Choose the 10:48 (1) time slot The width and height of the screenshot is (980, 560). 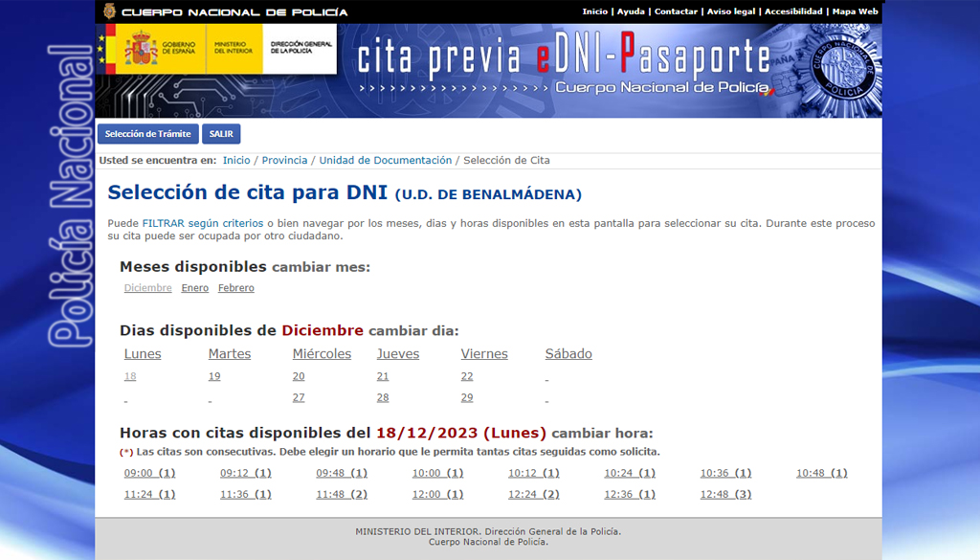coord(822,473)
